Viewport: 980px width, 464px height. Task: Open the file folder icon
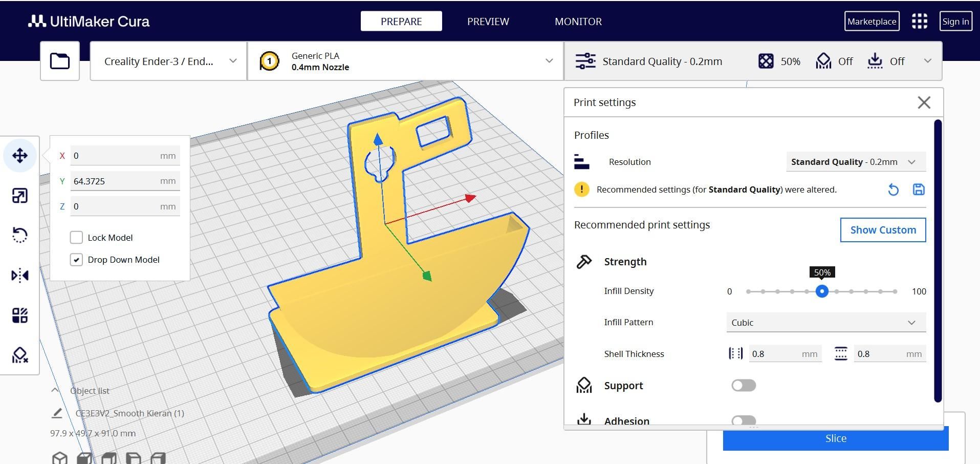60,61
